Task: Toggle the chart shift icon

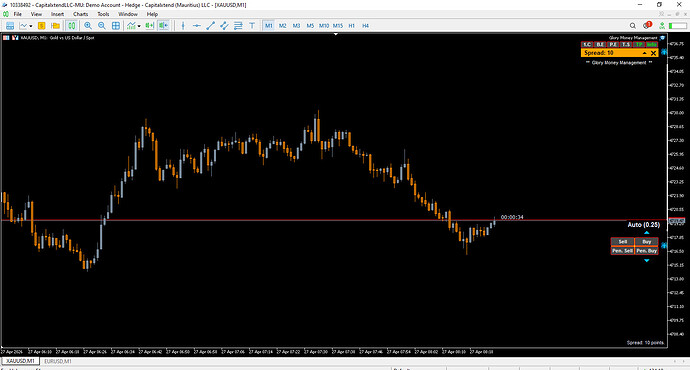Action: point(163,26)
